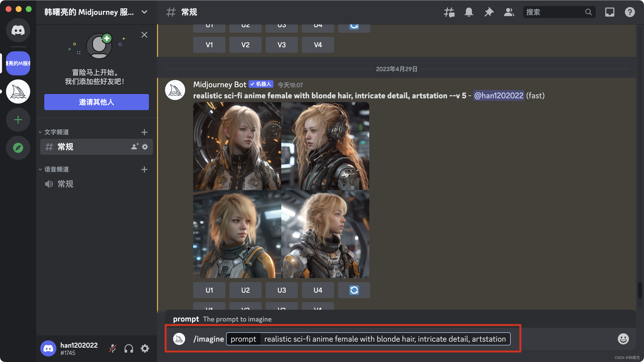Screen dimensions: 644x362
Task: Toggle microphone mute for han1202022
Action: click(x=113, y=348)
